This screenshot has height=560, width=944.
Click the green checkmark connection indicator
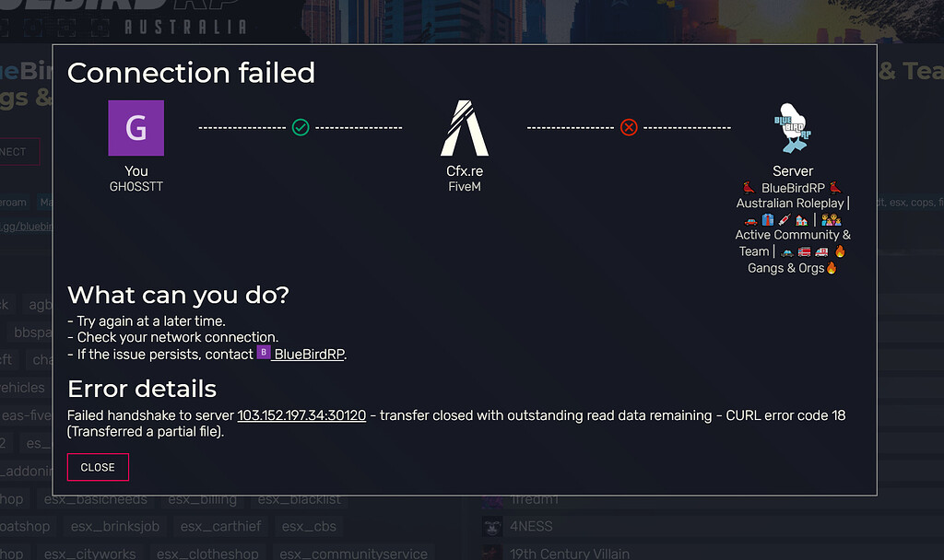pyautogui.click(x=300, y=127)
